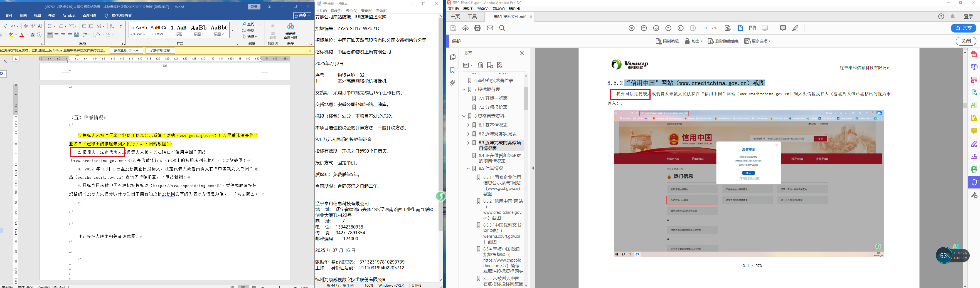
Task: Click Acrobat previous view back arrow
Action: (x=681, y=28)
